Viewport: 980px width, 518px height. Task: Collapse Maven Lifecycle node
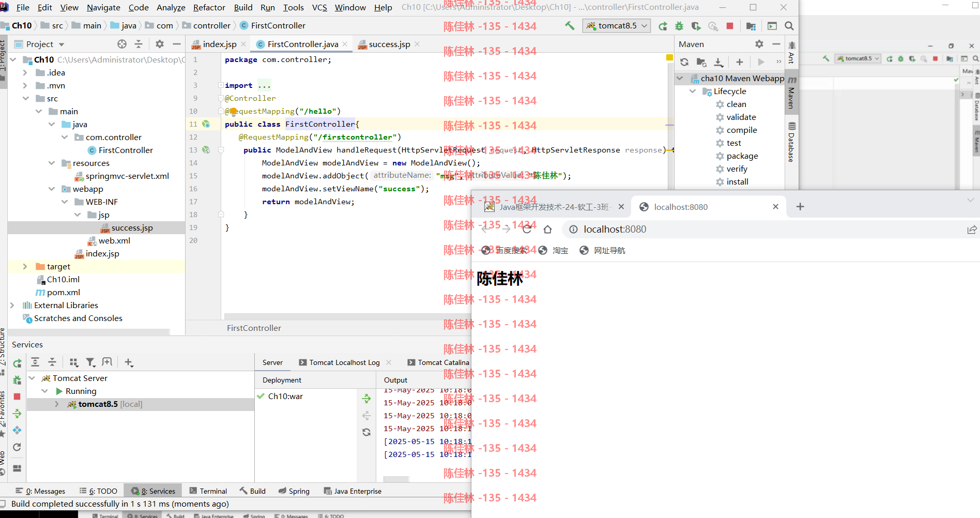point(693,92)
